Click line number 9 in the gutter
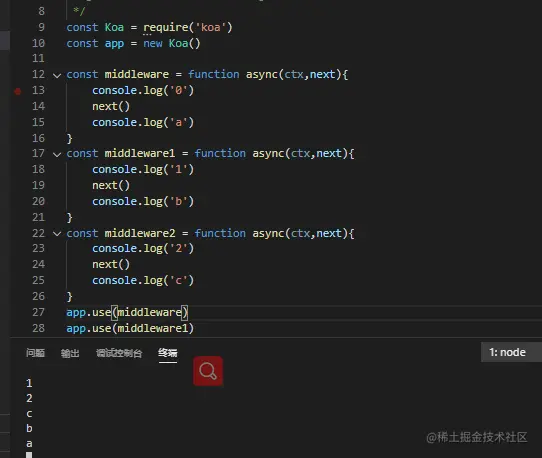542x458 pixels. [x=41, y=27]
